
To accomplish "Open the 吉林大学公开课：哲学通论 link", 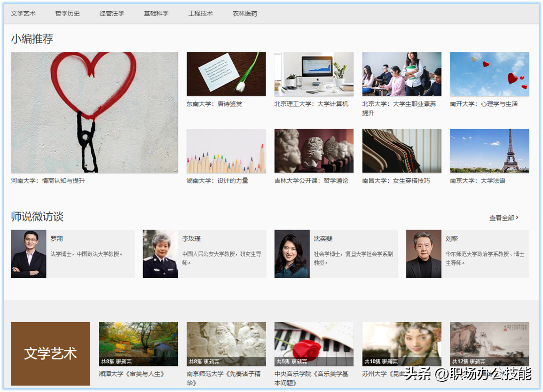I will [311, 181].
